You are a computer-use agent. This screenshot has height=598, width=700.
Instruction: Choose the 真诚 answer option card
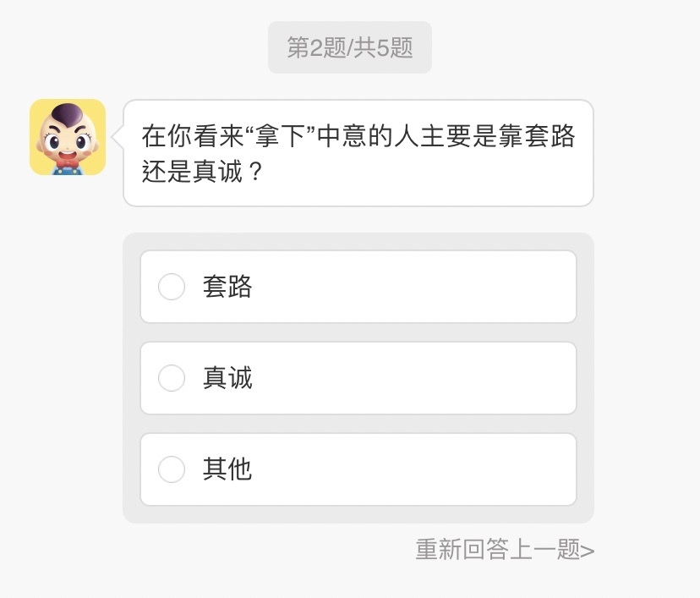pyautogui.click(x=358, y=379)
